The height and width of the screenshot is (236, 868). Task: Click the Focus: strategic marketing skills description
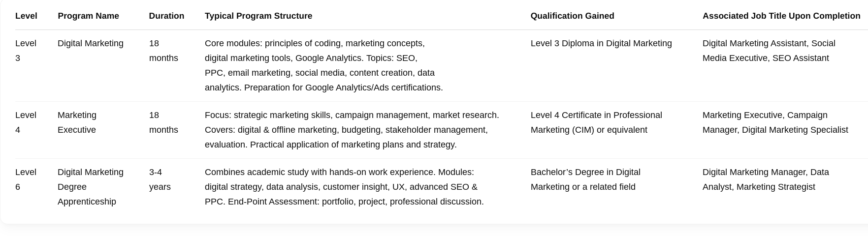pyautogui.click(x=352, y=130)
